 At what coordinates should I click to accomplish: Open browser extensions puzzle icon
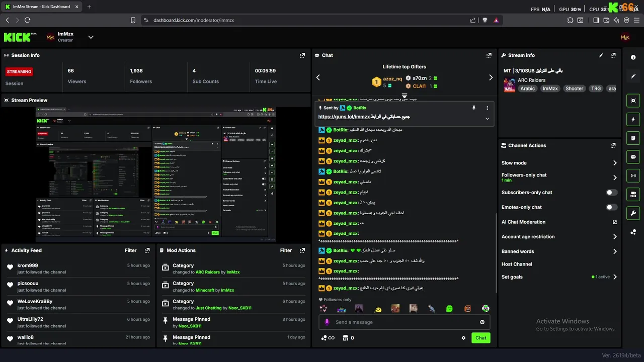click(x=570, y=20)
